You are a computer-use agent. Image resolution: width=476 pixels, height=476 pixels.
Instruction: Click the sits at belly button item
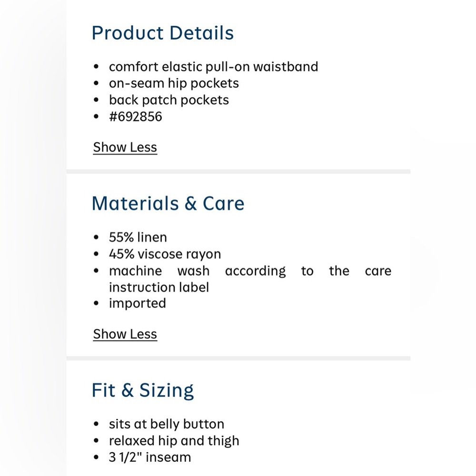click(x=167, y=424)
